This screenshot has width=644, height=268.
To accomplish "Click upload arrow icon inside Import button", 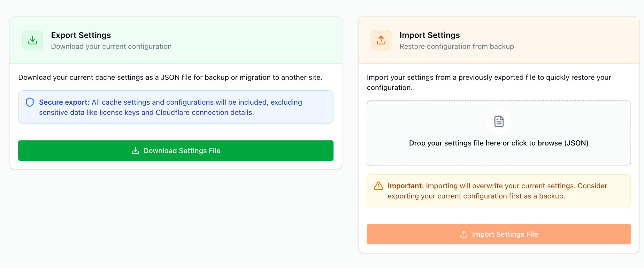I will pos(464,234).
